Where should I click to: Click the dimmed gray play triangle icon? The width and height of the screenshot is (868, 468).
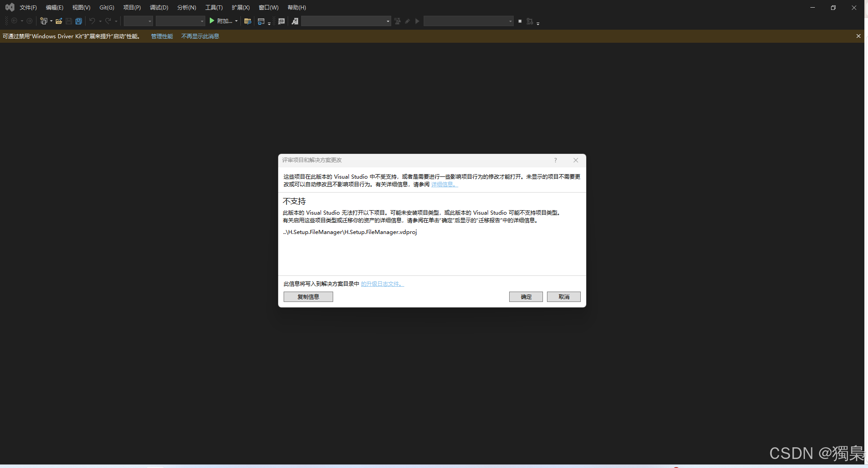tap(417, 21)
